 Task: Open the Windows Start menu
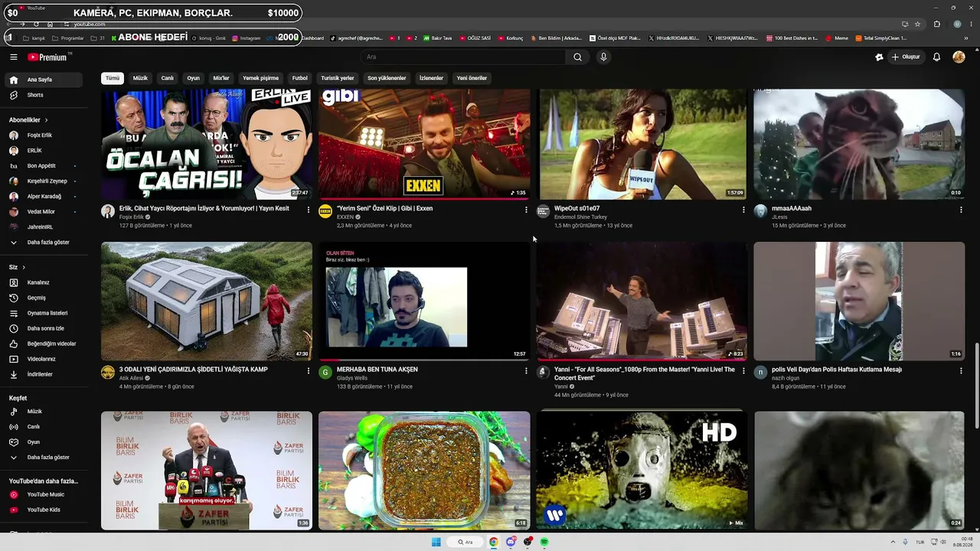coord(436,542)
